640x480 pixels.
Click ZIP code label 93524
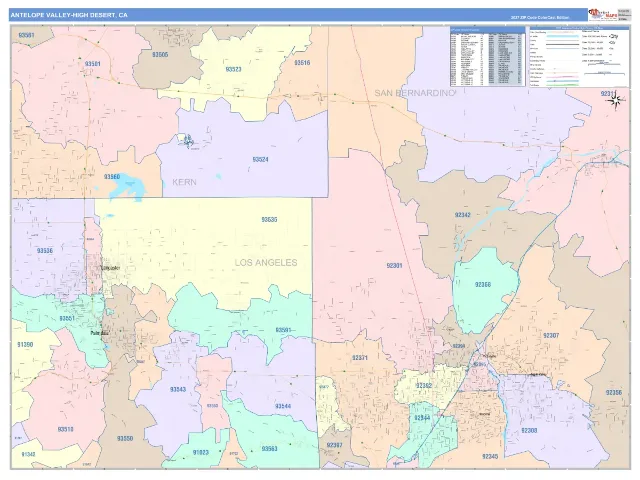[x=260, y=160]
